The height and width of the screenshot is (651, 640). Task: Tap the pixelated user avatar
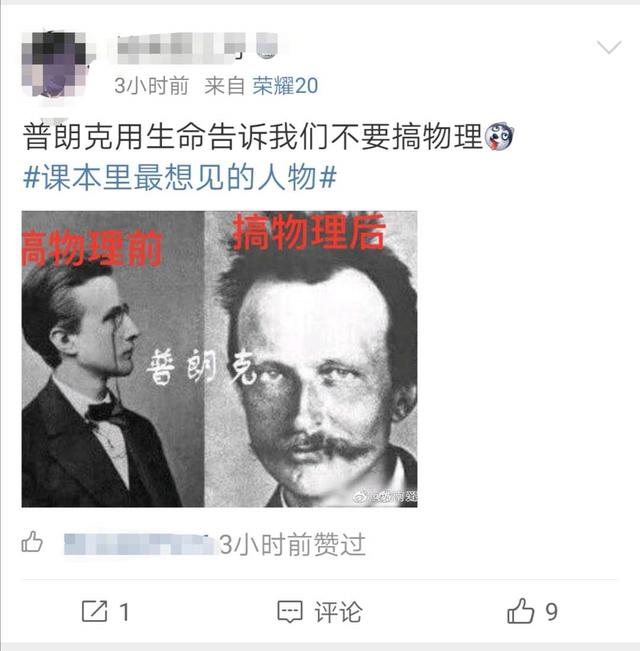54,64
